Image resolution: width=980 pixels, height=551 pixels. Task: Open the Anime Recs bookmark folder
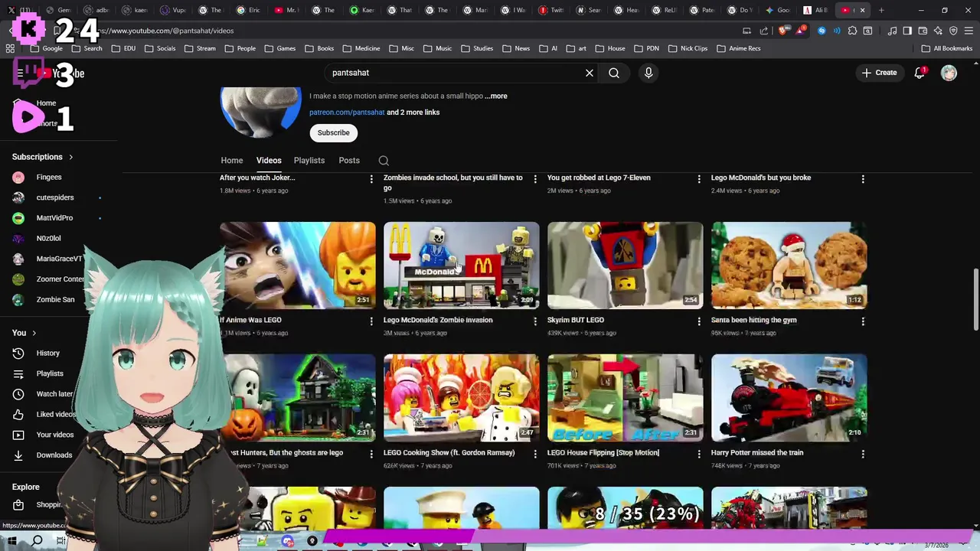[x=738, y=48]
